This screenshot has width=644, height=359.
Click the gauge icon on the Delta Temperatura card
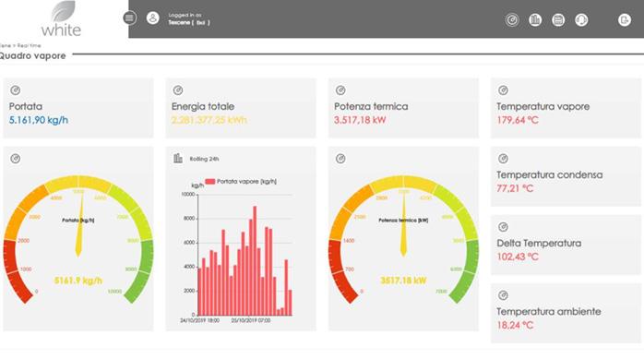503,227
